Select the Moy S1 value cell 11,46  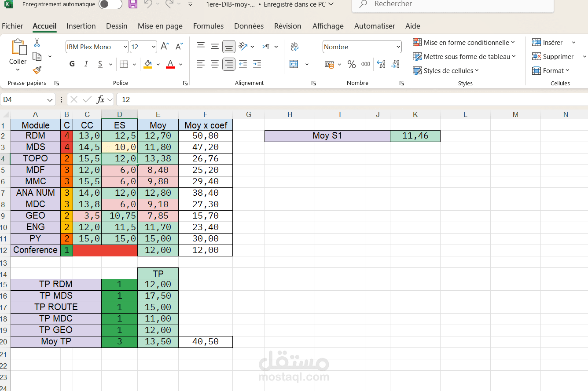point(415,136)
